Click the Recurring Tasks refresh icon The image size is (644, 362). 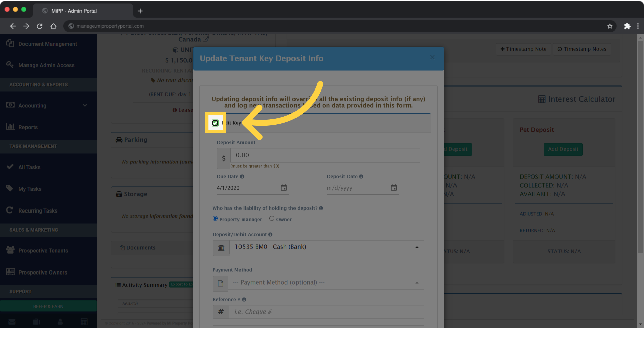pyautogui.click(x=9, y=210)
